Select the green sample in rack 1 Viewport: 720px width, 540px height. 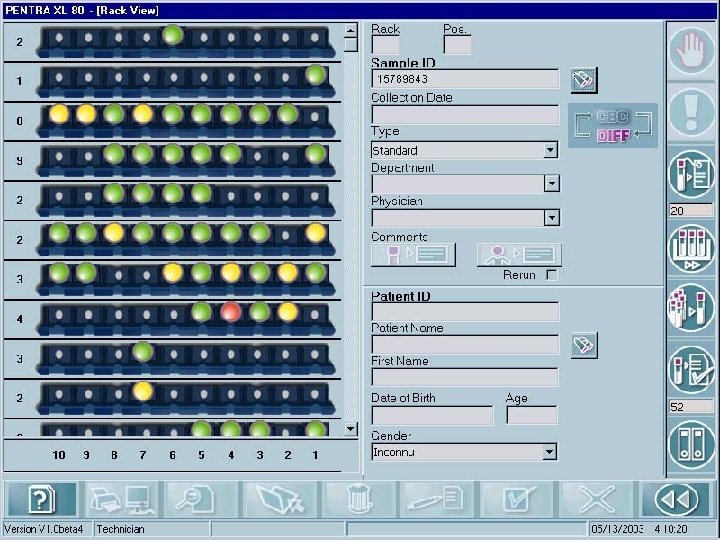coord(316,74)
